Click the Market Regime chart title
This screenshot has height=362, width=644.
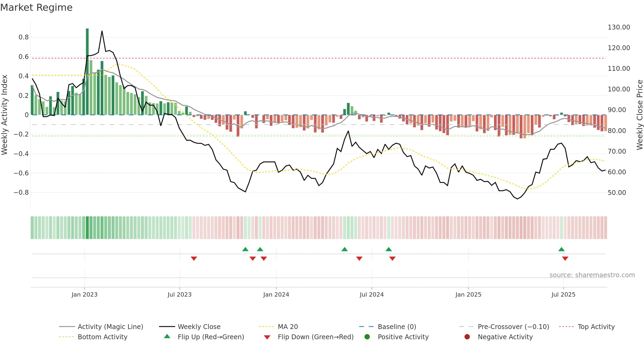pos(36,8)
